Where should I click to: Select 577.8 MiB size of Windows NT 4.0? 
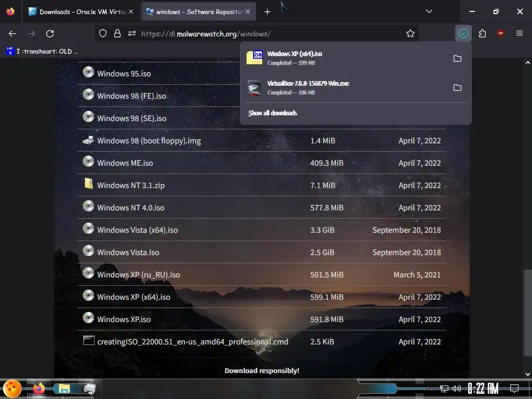point(327,208)
